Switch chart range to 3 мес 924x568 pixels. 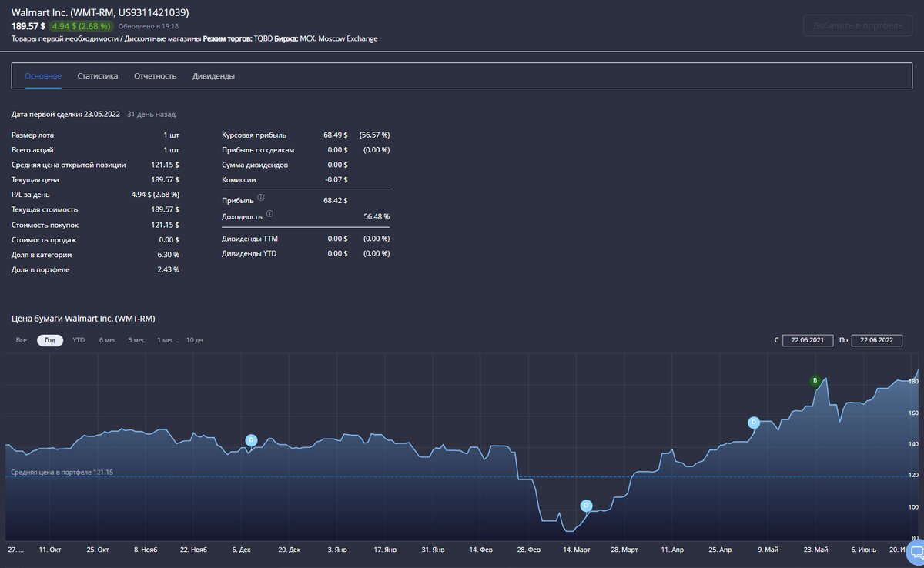[136, 340]
